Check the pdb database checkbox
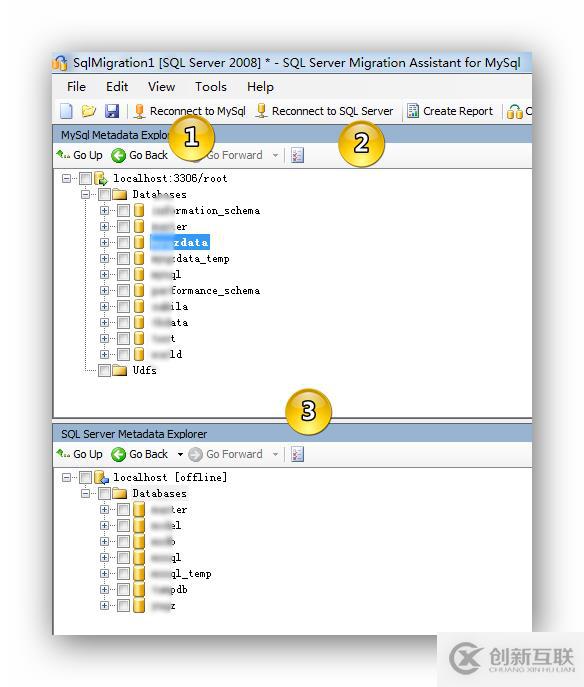The height and width of the screenshot is (687, 584). click(x=124, y=590)
